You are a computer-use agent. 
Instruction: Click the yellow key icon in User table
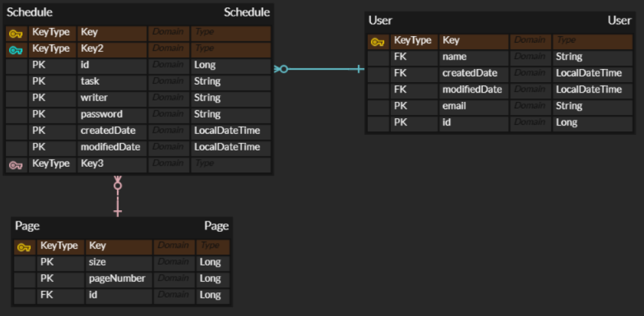tap(378, 42)
